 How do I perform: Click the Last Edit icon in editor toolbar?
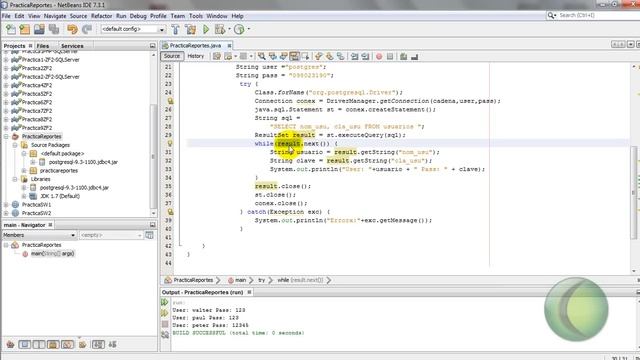[217, 56]
